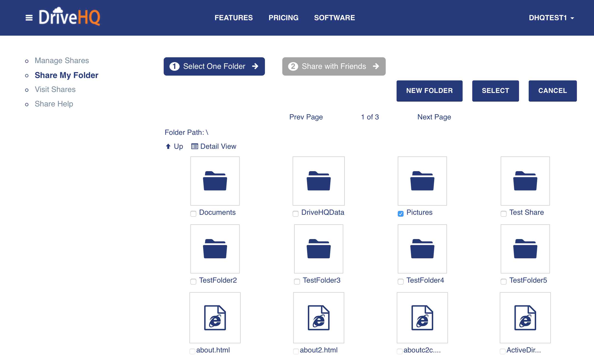594x364 pixels.
Task: Open the Documents folder icon
Action: (215, 181)
